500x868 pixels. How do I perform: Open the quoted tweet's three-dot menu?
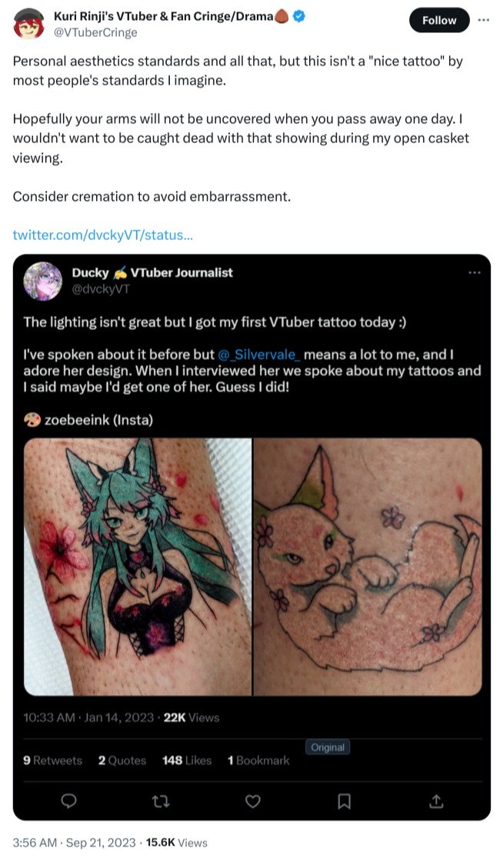(474, 272)
